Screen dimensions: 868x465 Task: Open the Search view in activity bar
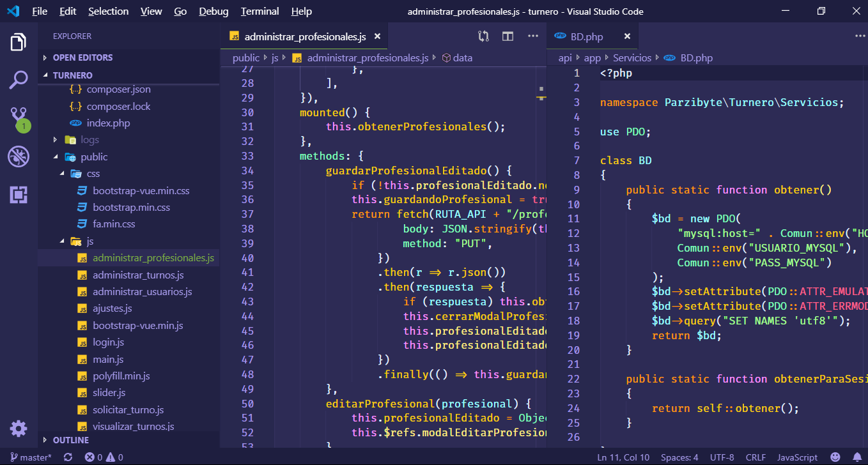(x=19, y=80)
